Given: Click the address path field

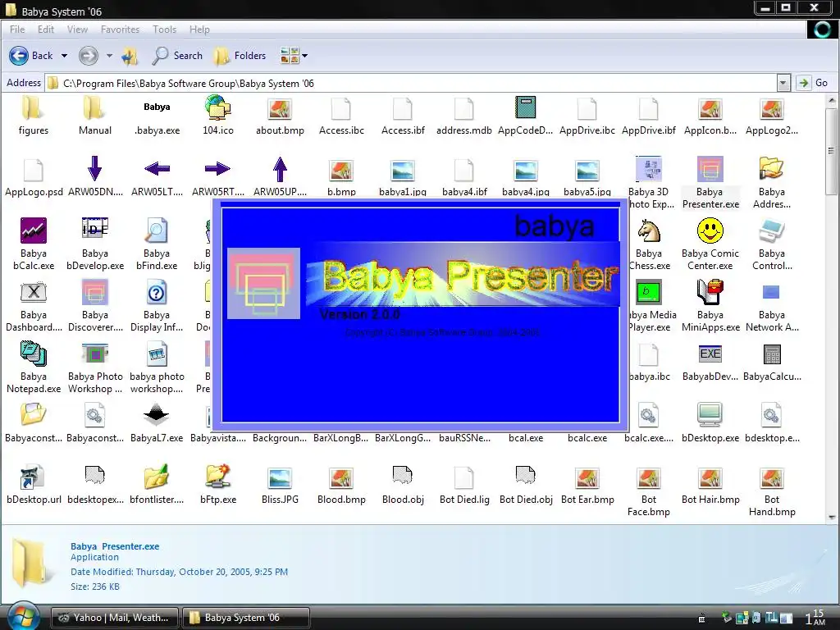Looking at the screenshot, I should (x=411, y=83).
